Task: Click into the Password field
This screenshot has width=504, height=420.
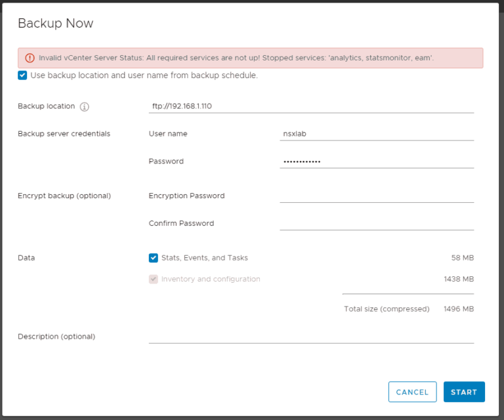Action: (376, 161)
